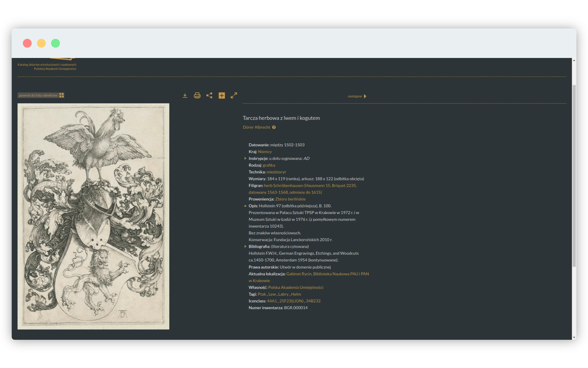Click the add to collection plus icon
This screenshot has height=368, width=588.
click(222, 95)
